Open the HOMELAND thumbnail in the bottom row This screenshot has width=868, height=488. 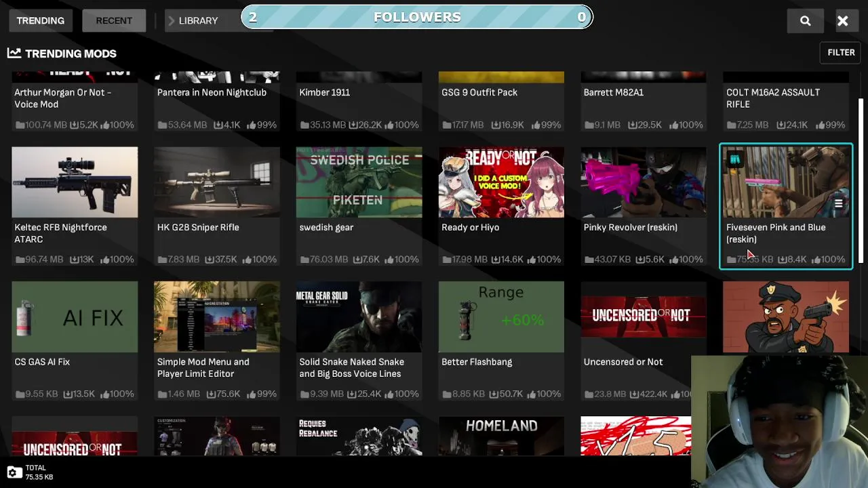click(x=501, y=436)
